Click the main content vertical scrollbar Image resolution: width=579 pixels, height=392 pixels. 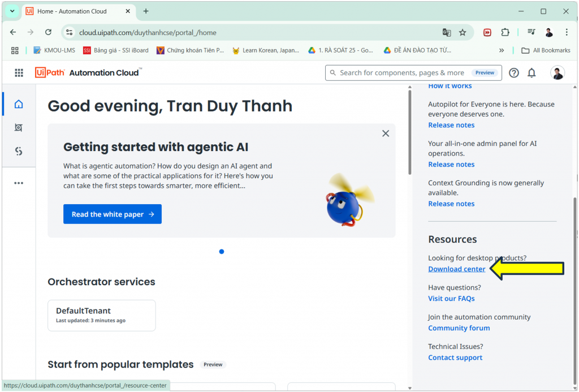pyautogui.click(x=410, y=132)
